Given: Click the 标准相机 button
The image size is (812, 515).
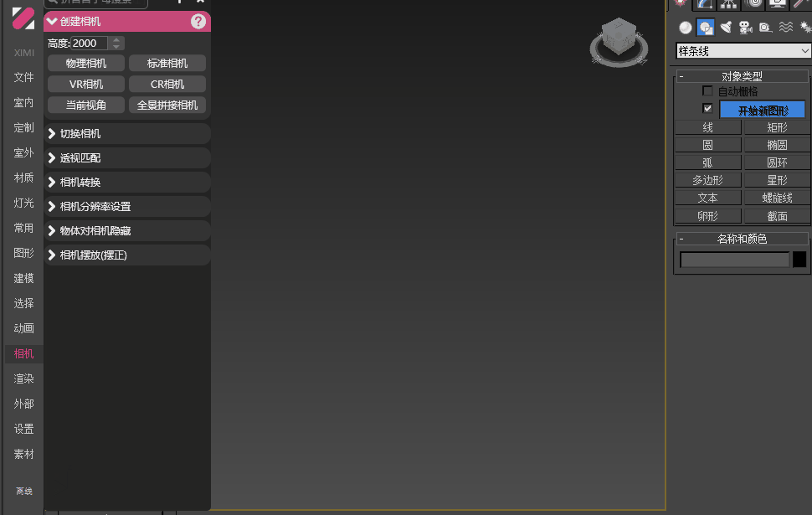Looking at the screenshot, I should click(167, 63).
